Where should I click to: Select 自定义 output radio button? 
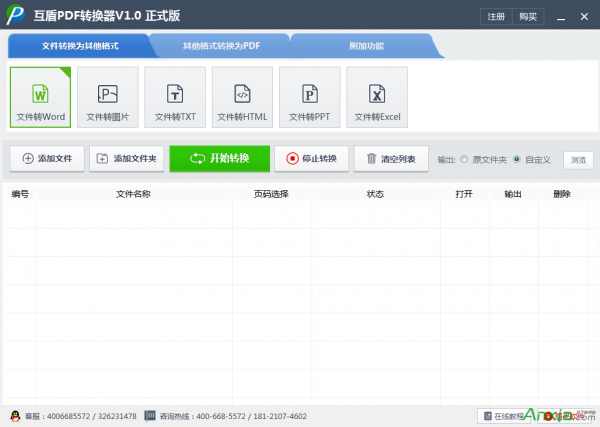(x=517, y=159)
